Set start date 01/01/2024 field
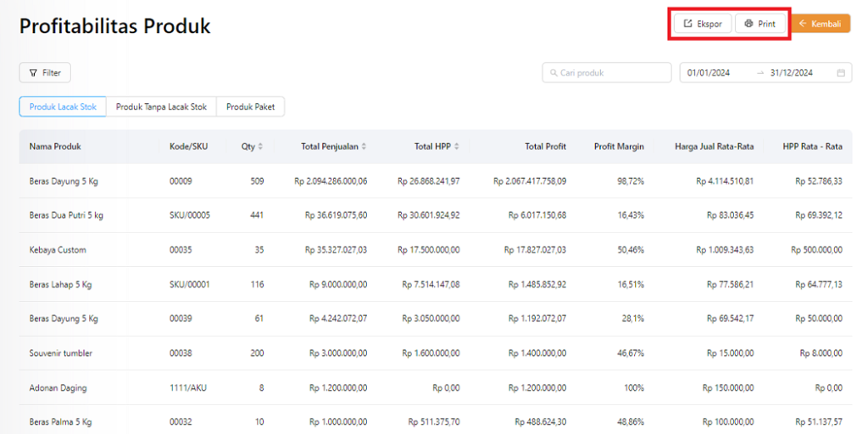The height and width of the screenshot is (434, 868). 709,73
